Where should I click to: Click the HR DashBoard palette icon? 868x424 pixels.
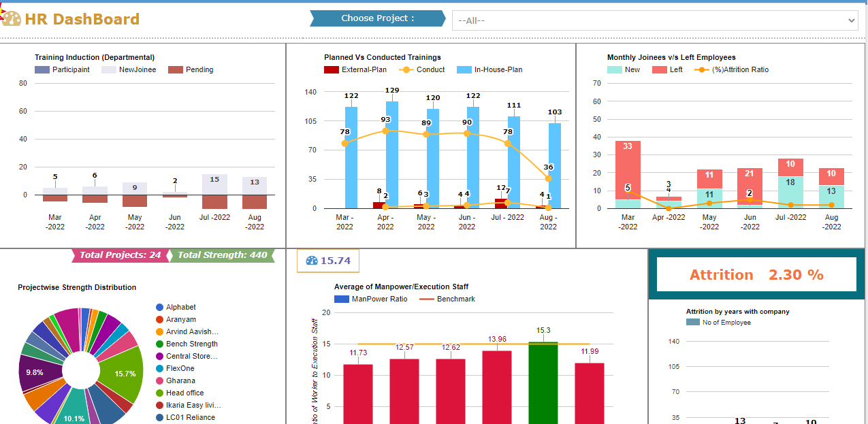click(12, 18)
